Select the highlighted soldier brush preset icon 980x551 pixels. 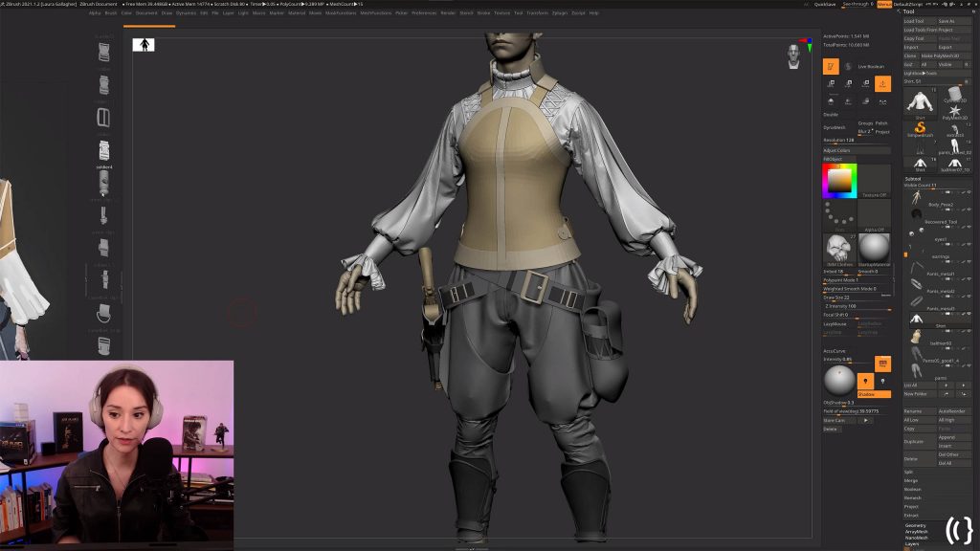coord(103,150)
